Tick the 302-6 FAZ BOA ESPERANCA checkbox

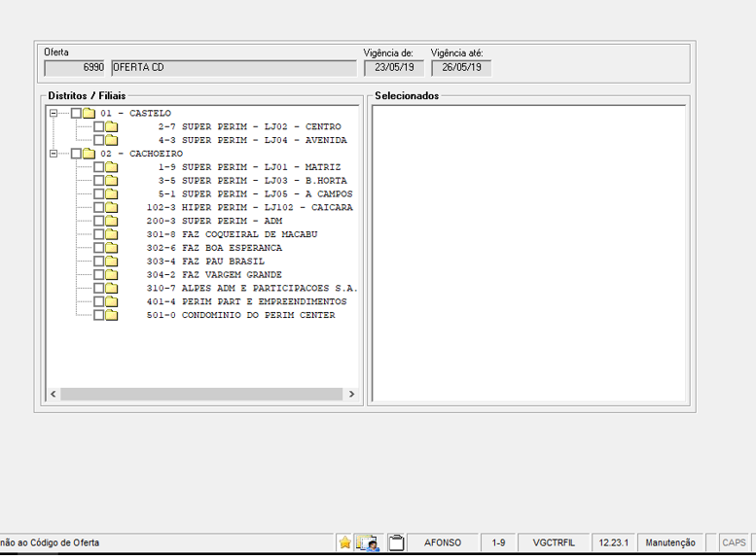pyautogui.click(x=99, y=248)
